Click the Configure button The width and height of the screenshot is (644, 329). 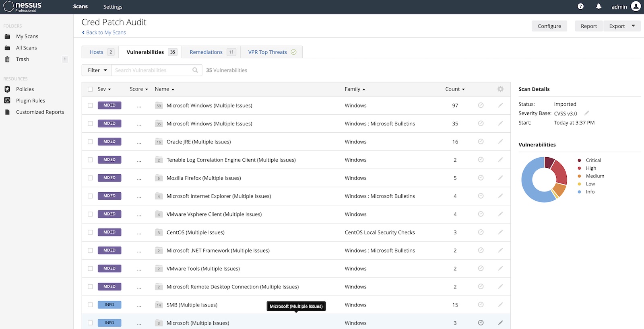pyautogui.click(x=549, y=26)
